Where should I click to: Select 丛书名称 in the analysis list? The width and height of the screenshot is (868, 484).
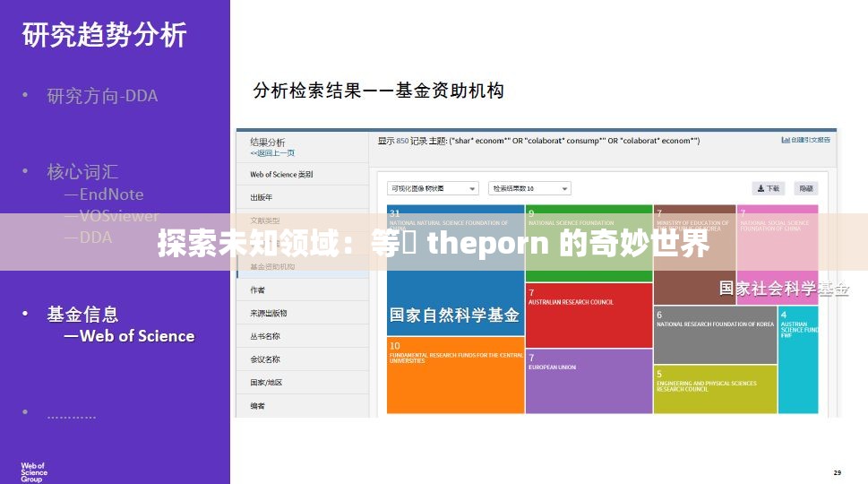click(302, 336)
